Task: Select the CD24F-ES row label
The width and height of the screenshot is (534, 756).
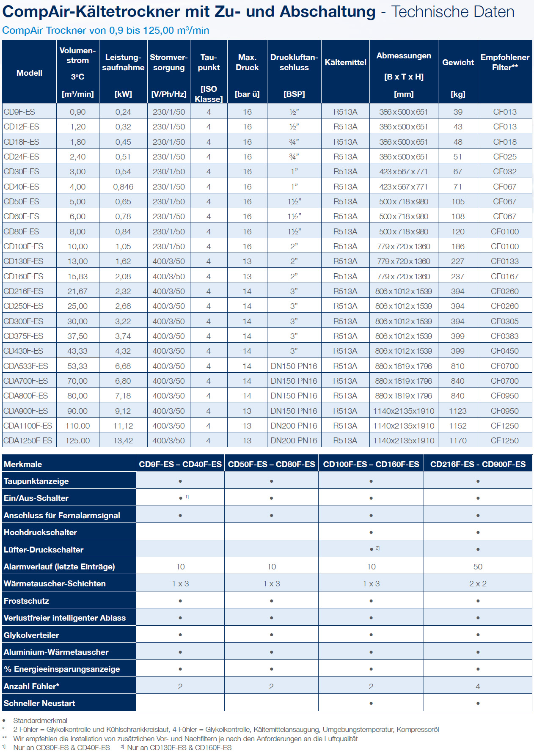Action: (22, 157)
